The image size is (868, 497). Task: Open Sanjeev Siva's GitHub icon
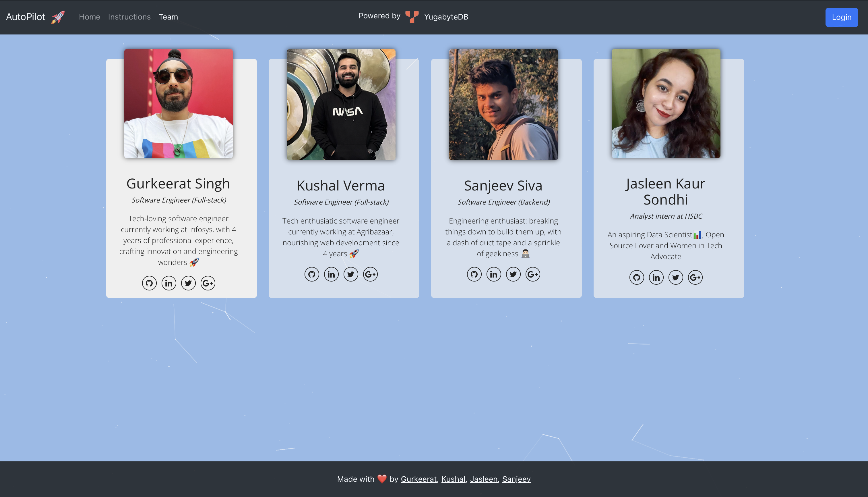coord(474,274)
